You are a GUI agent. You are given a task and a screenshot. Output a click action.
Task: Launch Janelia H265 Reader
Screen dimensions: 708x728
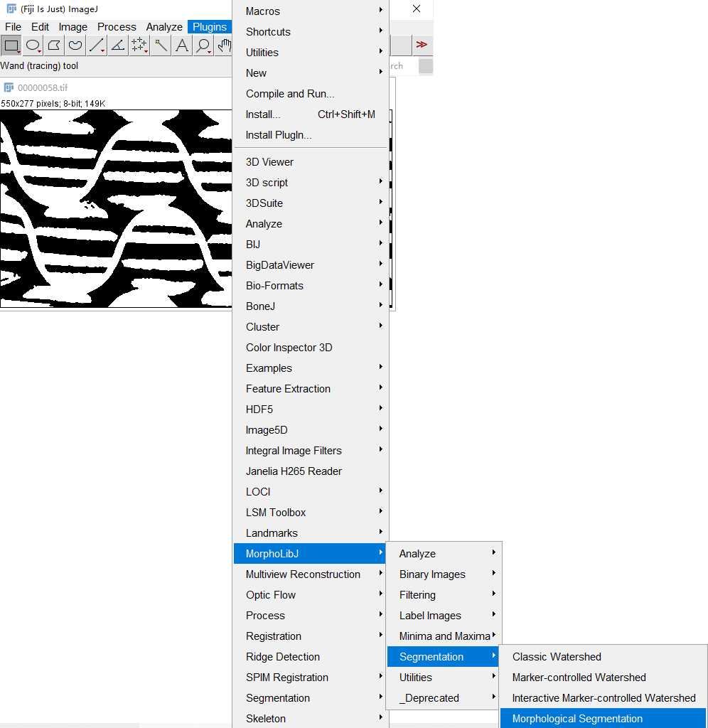tap(310, 471)
